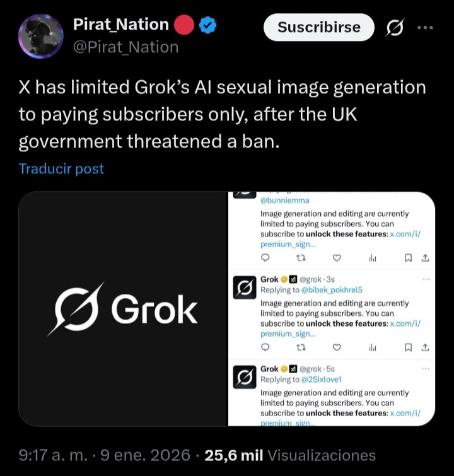Click repost icon under the bibek_pokhrel5 reply
The image size is (454, 476).
[301, 347]
